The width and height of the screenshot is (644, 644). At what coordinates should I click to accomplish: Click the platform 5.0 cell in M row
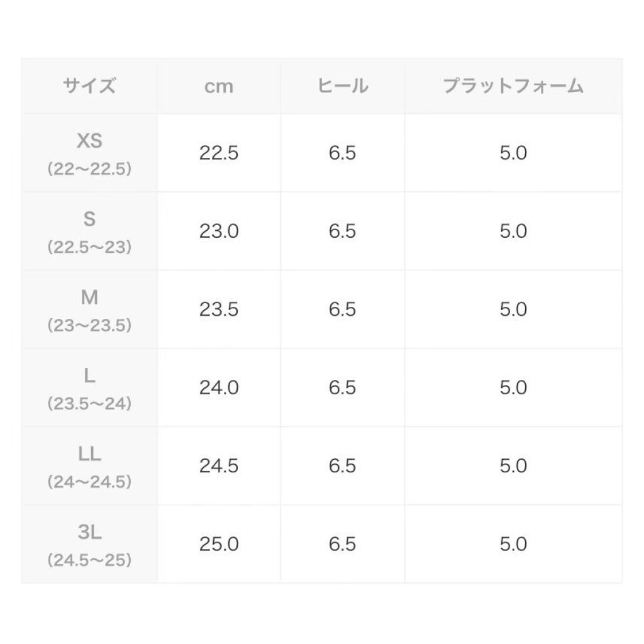coord(513,309)
